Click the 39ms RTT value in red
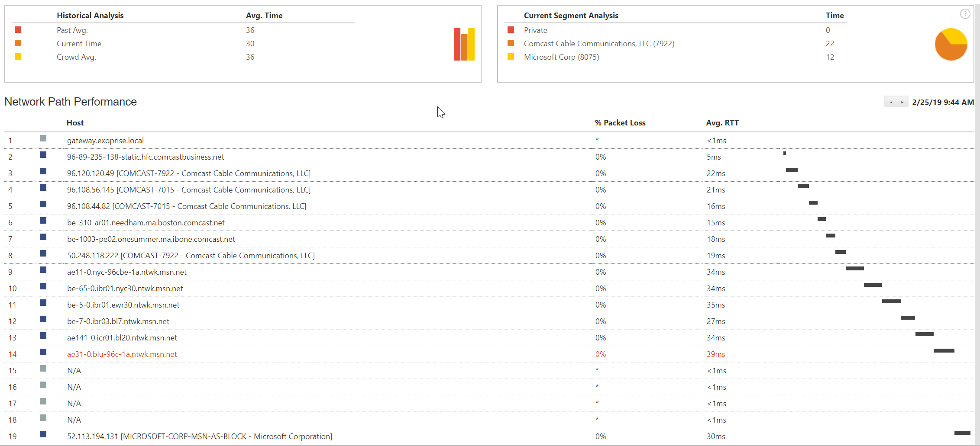This screenshot has width=980, height=446. click(716, 354)
